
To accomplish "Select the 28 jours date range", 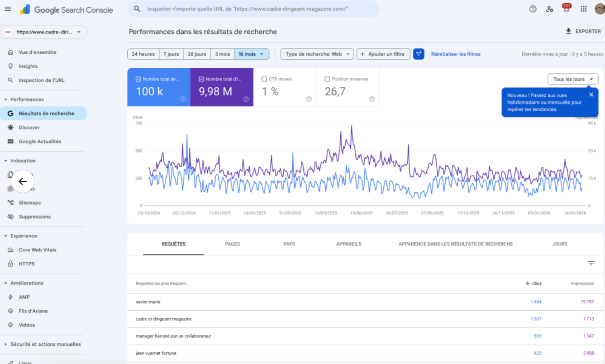I will [x=197, y=54].
